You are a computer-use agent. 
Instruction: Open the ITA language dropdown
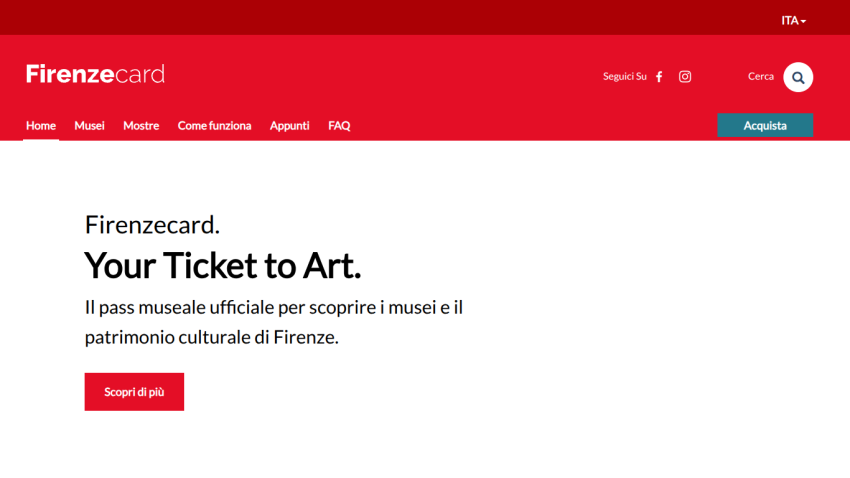[x=794, y=21]
